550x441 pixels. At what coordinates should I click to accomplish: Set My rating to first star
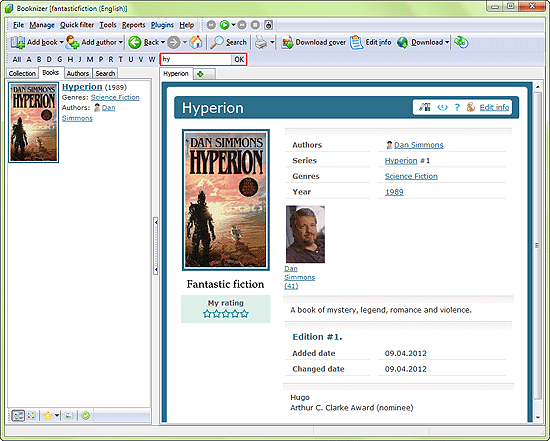pos(207,314)
